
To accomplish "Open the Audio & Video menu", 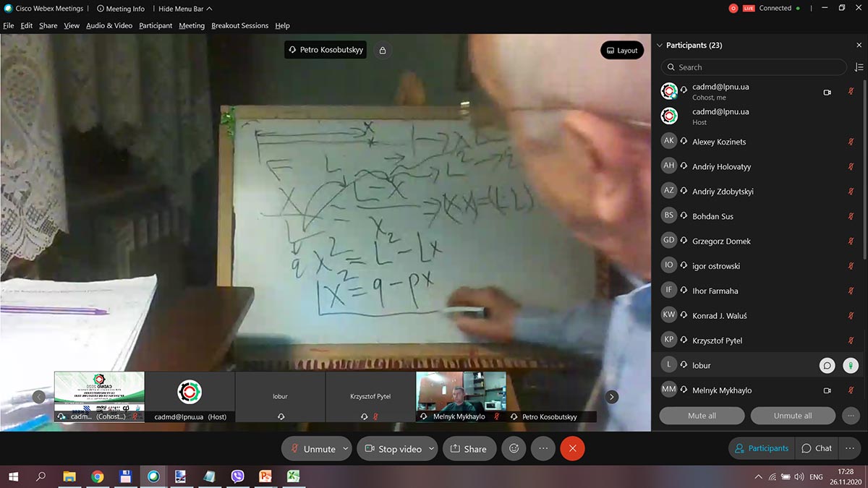I will coord(109,25).
